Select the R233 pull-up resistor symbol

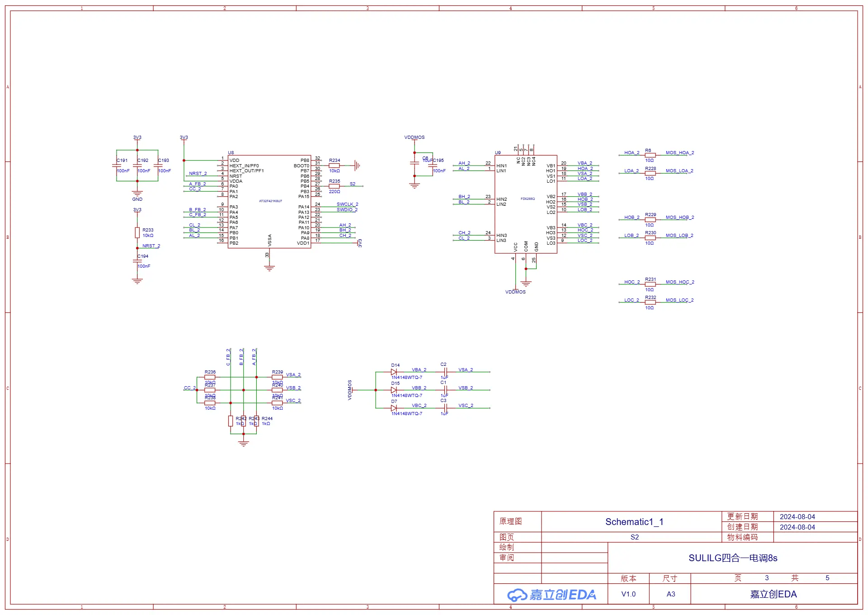pos(137,232)
